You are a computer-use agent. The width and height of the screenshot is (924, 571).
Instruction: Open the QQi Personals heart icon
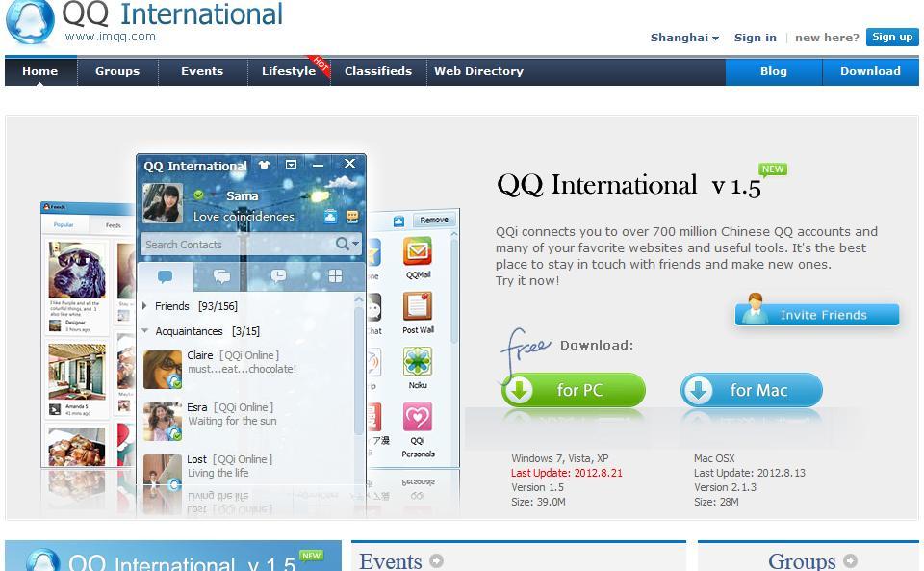click(418, 417)
